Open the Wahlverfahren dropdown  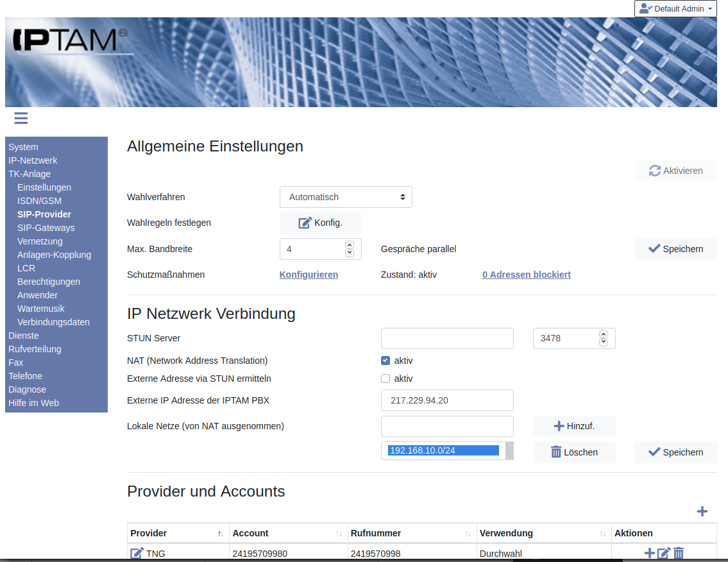point(346,197)
